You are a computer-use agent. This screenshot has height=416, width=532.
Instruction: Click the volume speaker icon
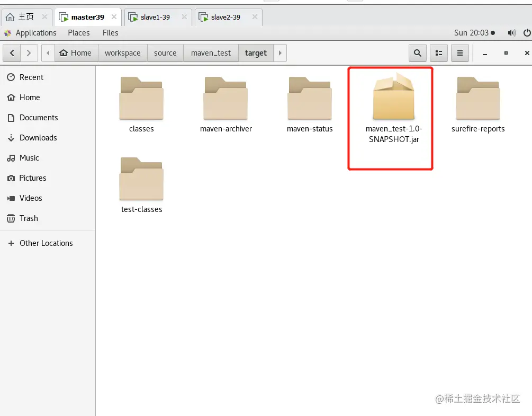click(512, 33)
